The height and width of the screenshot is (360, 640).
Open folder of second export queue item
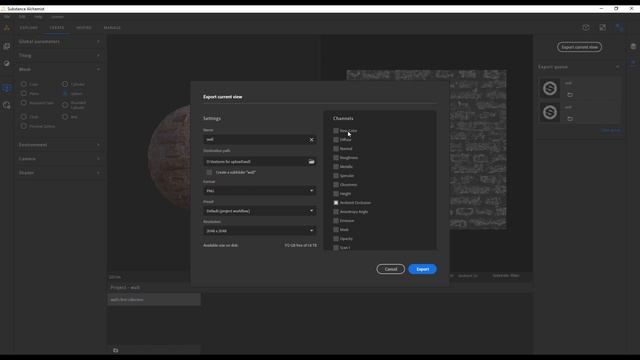[x=570, y=119]
